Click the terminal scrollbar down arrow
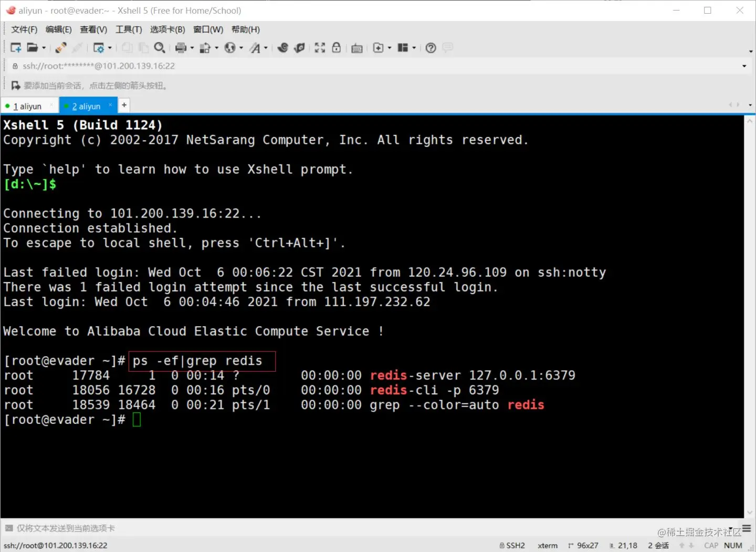The height and width of the screenshot is (552, 756). (750, 513)
